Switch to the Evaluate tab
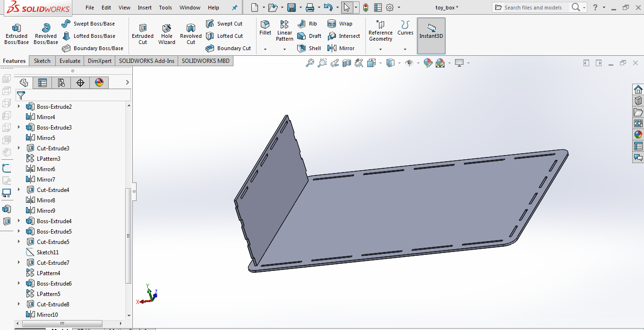 tap(69, 61)
